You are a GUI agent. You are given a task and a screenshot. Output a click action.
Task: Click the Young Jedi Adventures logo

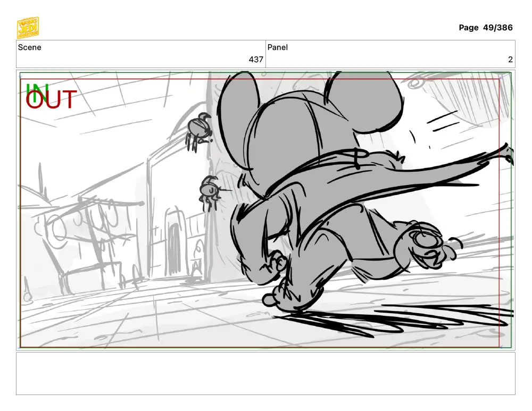(28, 28)
